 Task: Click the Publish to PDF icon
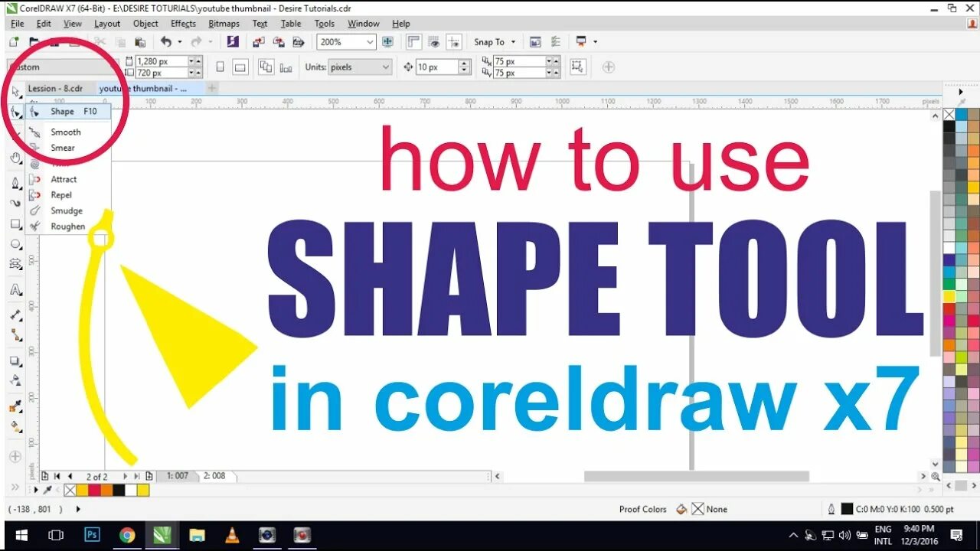[x=299, y=42]
